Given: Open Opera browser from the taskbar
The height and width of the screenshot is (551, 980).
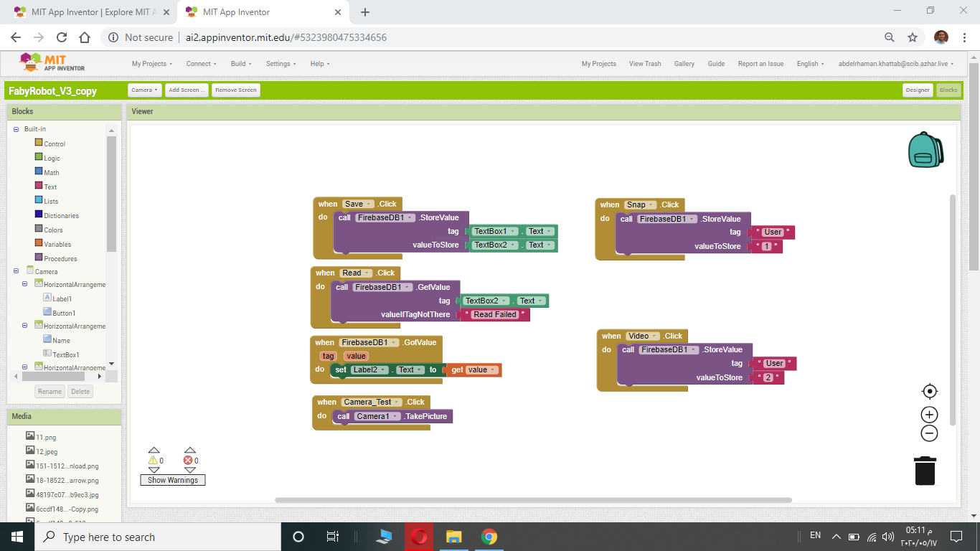Looking at the screenshot, I should (420, 537).
